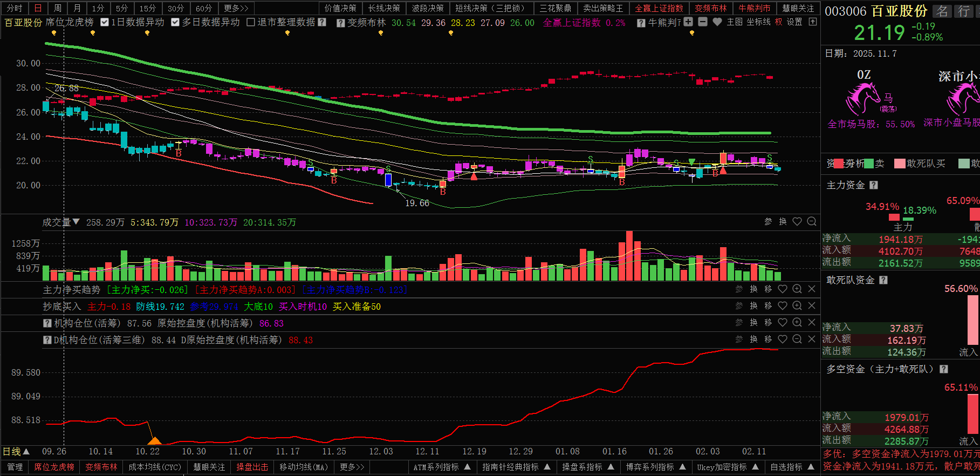Open help icon beside 敢死队资金
The image size is (980, 476).
883,280
